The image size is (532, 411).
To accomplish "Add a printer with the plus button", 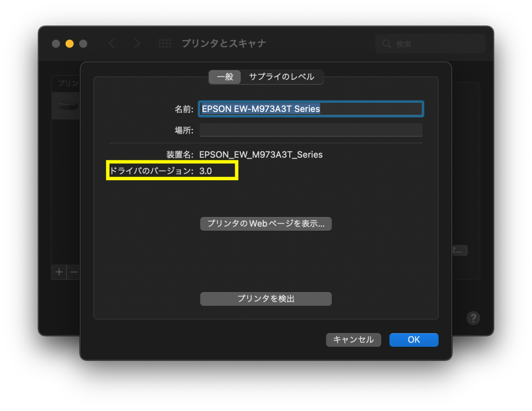I will 59,272.
